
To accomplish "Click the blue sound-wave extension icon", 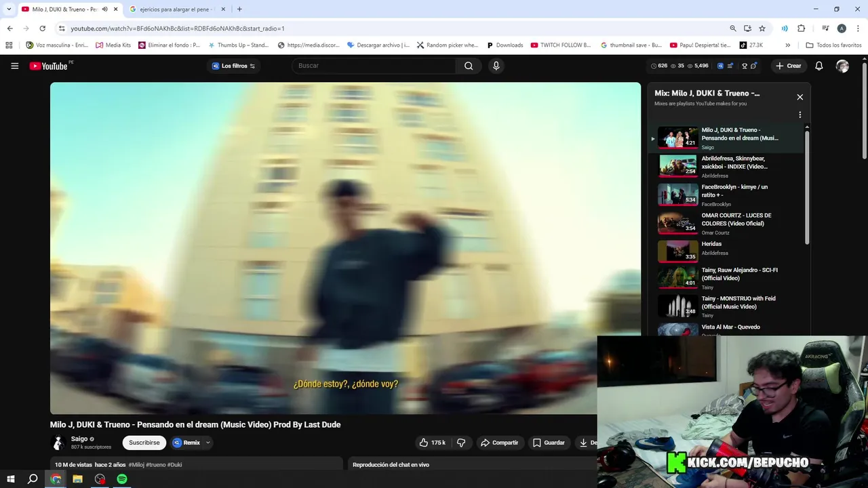I will tap(785, 28).
